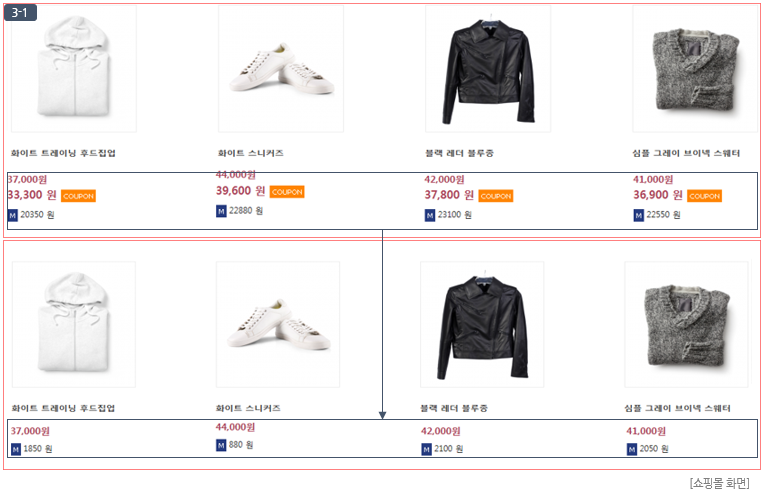
Task: Open the white hoodie thumbnail in the top row
Action: (x=74, y=68)
